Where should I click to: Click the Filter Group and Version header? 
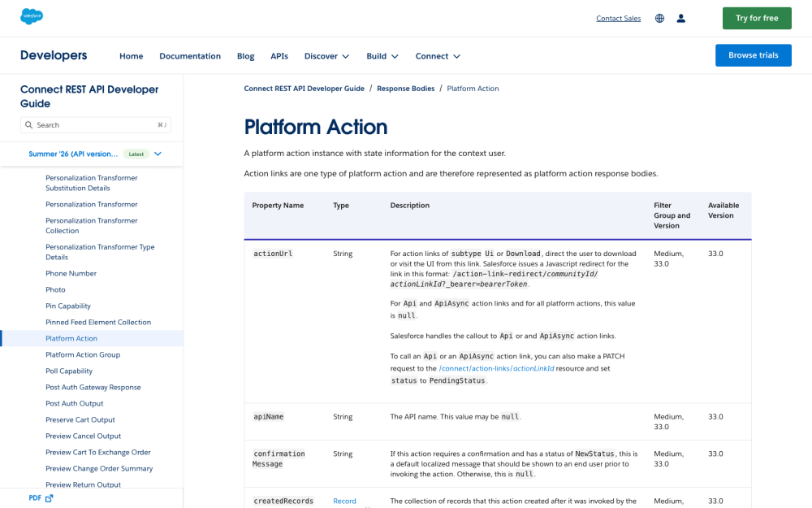pyautogui.click(x=672, y=215)
